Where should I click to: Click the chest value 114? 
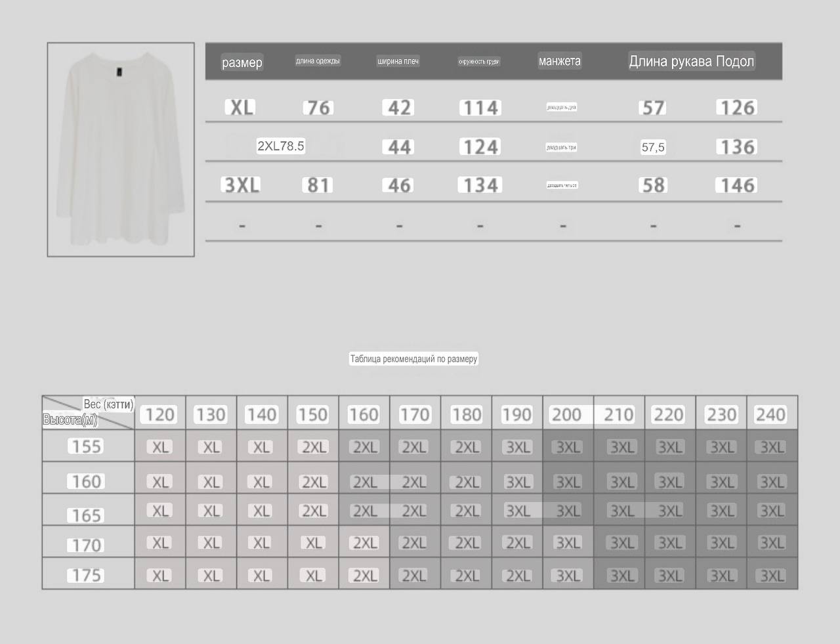480,107
